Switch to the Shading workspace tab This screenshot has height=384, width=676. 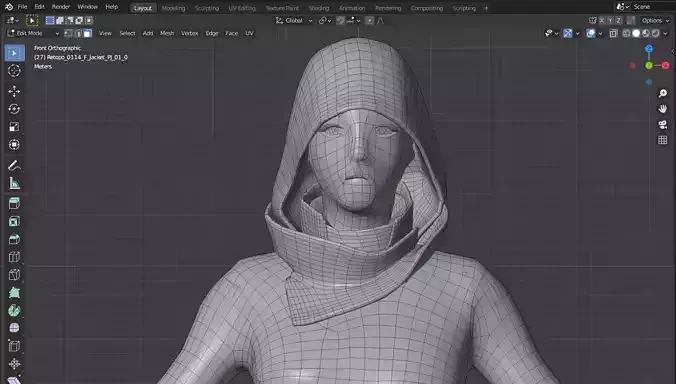319,8
